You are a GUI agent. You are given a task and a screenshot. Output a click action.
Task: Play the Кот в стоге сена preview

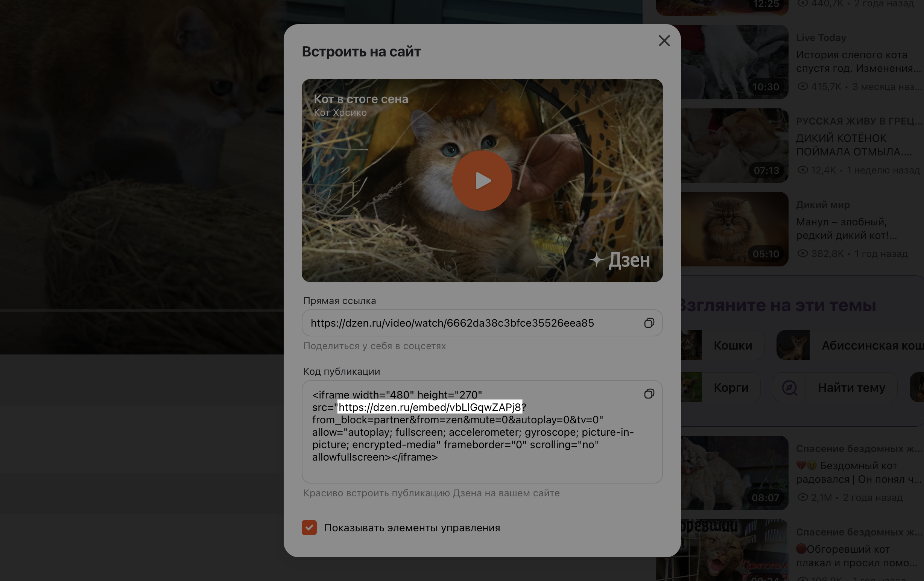(482, 180)
